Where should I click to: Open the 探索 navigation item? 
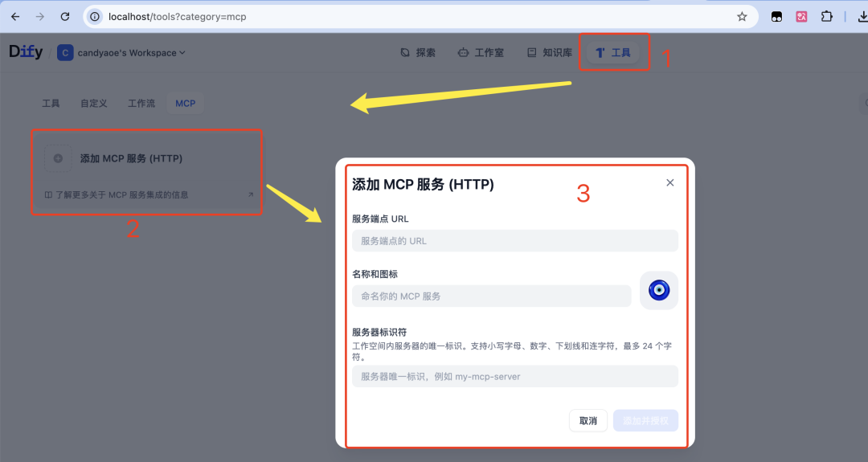[418, 52]
